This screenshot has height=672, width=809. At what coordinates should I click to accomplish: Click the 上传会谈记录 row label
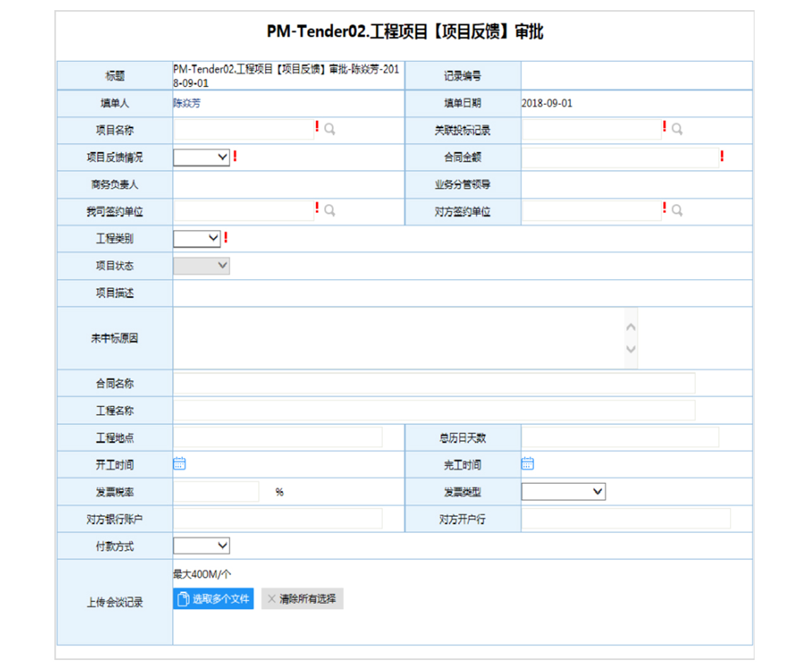point(115,603)
